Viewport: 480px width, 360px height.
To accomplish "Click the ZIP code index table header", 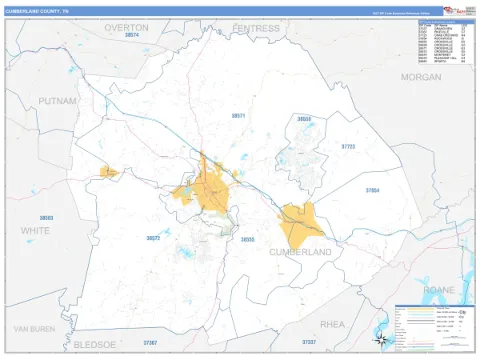I will (446, 22).
